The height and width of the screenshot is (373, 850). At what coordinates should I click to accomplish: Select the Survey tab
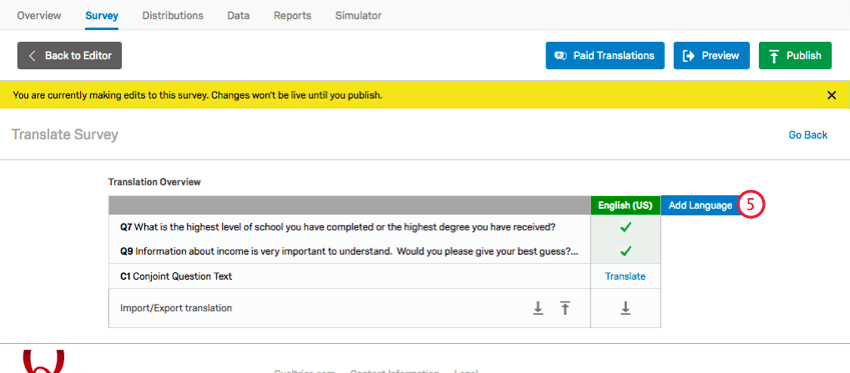[101, 16]
